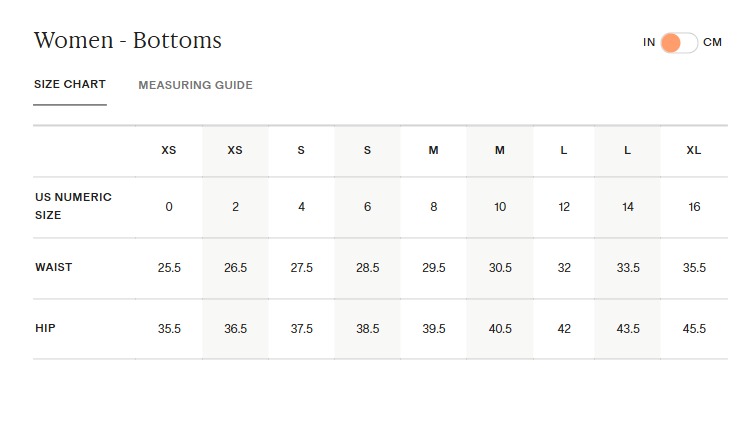The width and height of the screenshot is (750, 445).
Task: Toggle the IN/CM unit switch
Action: point(678,43)
